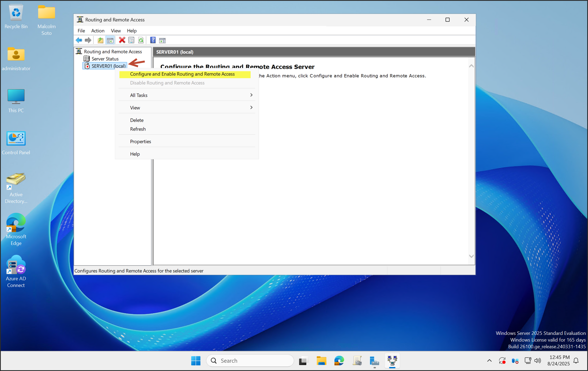Click the Forward arrow toolbar icon

88,40
